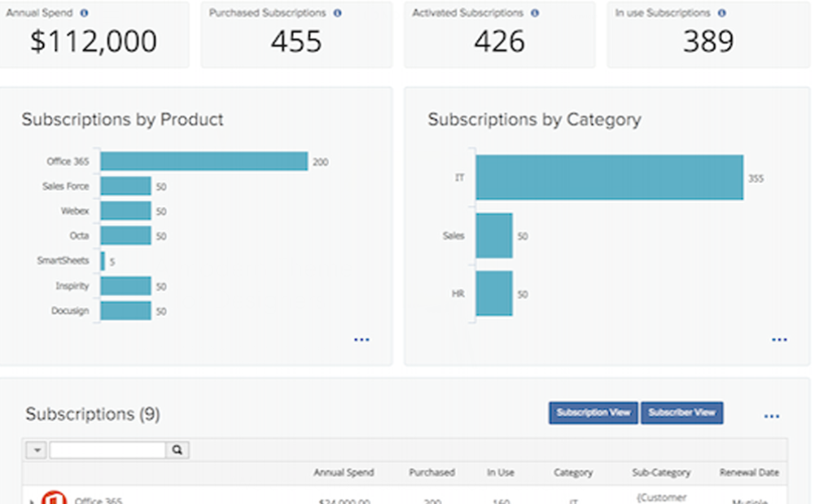Click the info icon next to Annual Spend

click(x=82, y=13)
